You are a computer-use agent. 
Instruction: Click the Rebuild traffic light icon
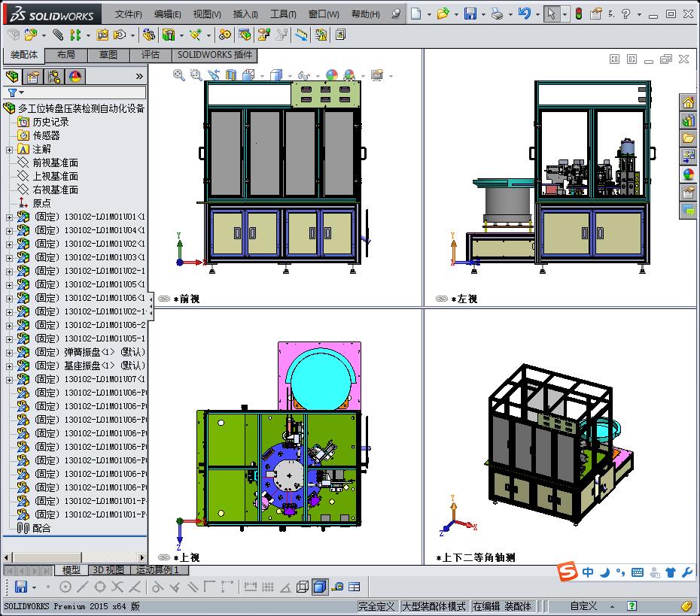click(579, 14)
